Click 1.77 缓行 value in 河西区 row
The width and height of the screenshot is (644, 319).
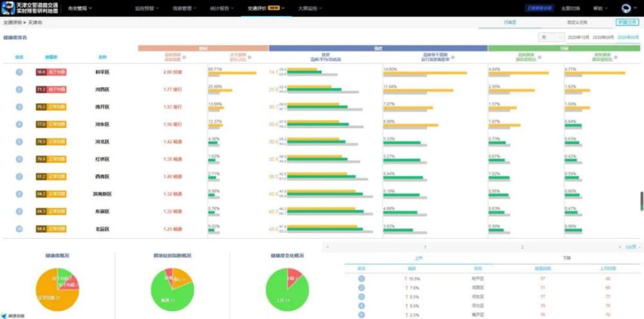point(173,89)
